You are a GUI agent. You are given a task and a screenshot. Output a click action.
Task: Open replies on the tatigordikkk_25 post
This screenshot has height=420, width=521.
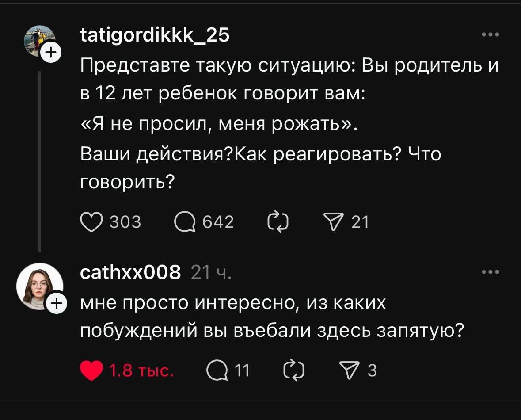185,222
